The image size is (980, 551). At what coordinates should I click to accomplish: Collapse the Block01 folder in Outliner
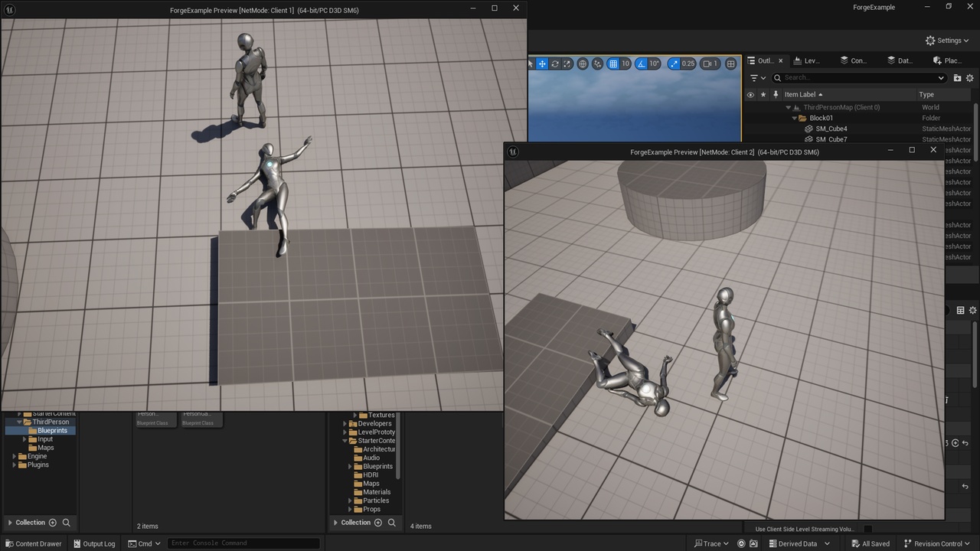point(795,119)
